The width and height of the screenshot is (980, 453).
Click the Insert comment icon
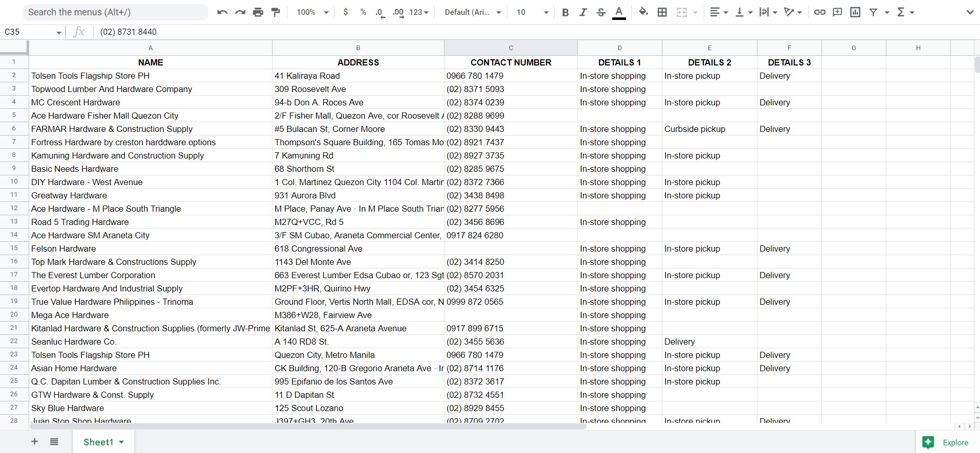(837, 12)
